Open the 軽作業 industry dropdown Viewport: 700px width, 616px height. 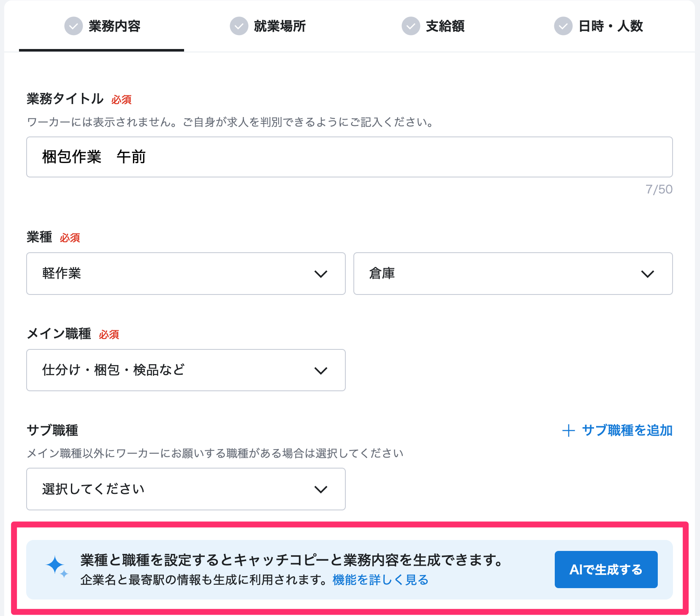click(x=186, y=274)
